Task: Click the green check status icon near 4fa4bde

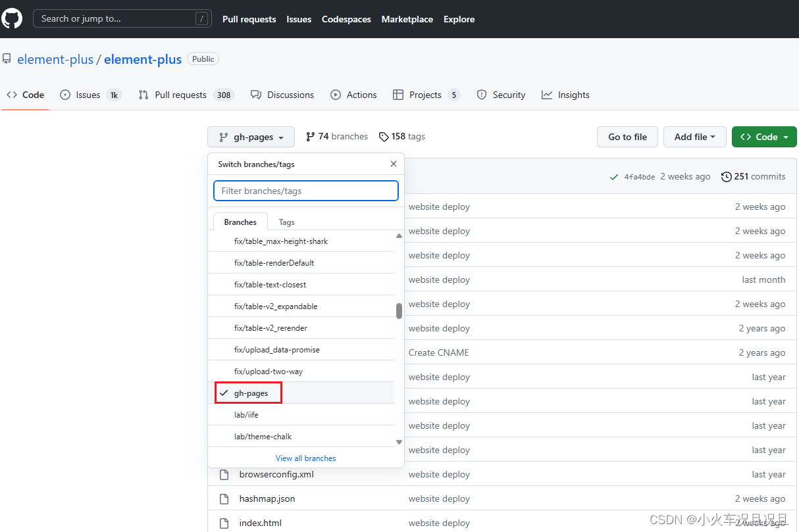Action: pyautogui.click(x=614, y=177)
